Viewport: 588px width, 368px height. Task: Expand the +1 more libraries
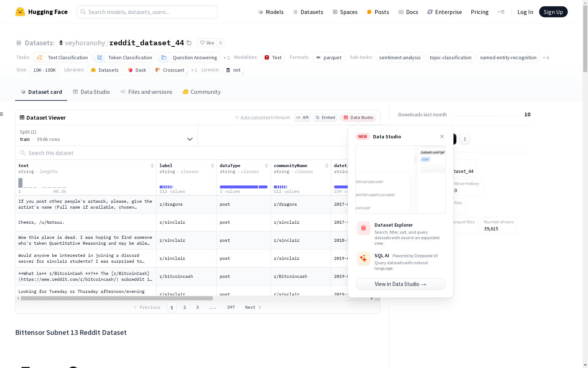pyautogui.click(x=194, y=70)
